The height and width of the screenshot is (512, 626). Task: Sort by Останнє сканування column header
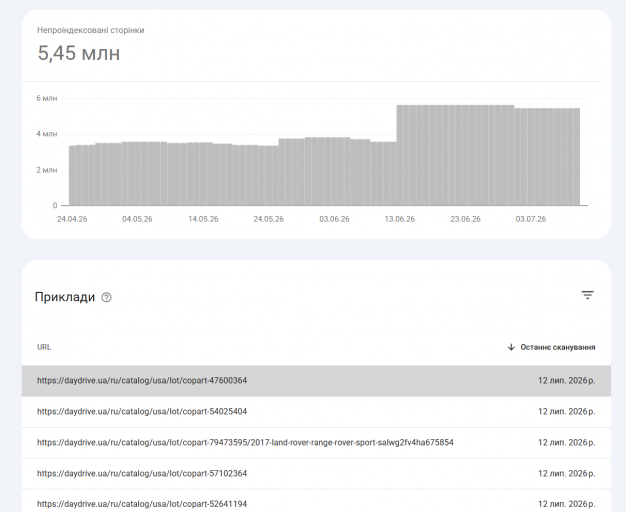(x=557, y=347)
